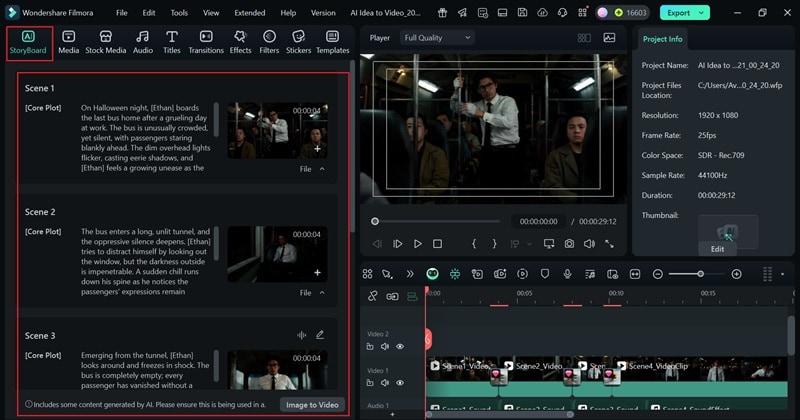The height and width of the screenshot is (420, 800).
Task: Add Scene 2 clip with plus
Action: point(317,273)
